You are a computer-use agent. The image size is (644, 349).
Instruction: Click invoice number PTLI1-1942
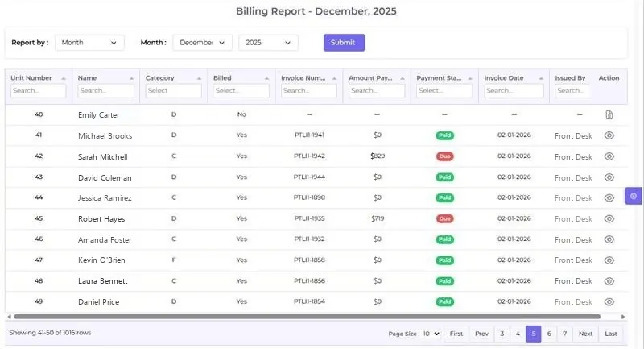pyautogui.click(x=309, y=156)
